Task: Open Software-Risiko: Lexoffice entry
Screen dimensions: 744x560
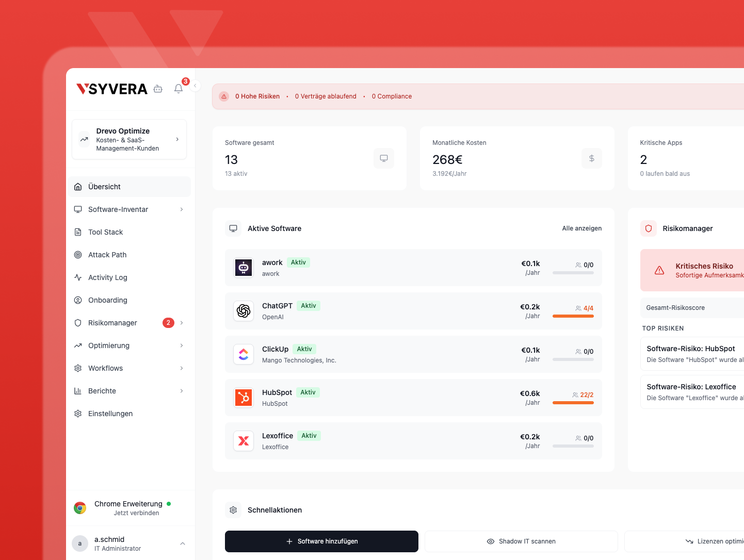Action: coord(692,392)
